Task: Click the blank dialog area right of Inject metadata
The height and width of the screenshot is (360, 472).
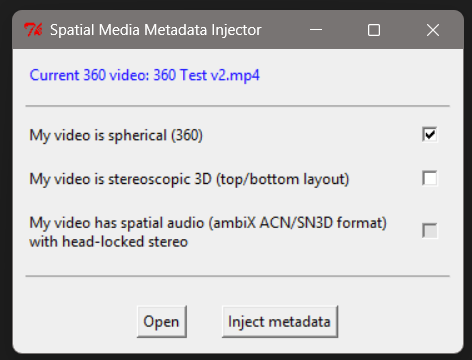Action: pyautogui.click(x=397, y=322)
